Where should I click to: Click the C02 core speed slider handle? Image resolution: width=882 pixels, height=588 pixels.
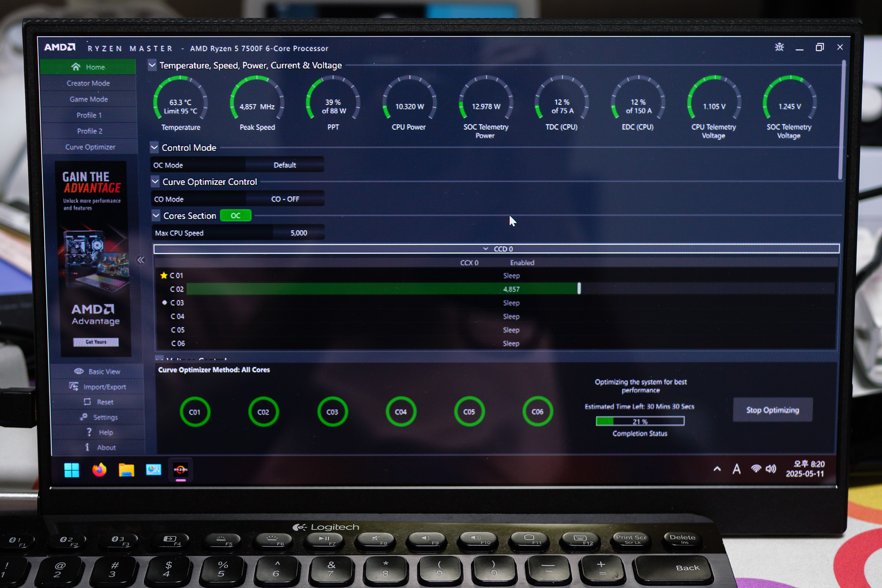(x=579, y=288)
